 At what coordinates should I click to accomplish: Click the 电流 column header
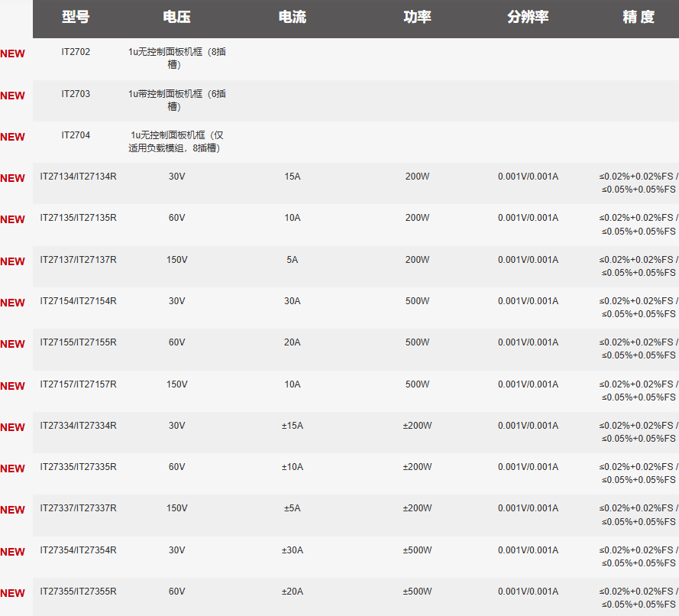click(x=293, y=17)
